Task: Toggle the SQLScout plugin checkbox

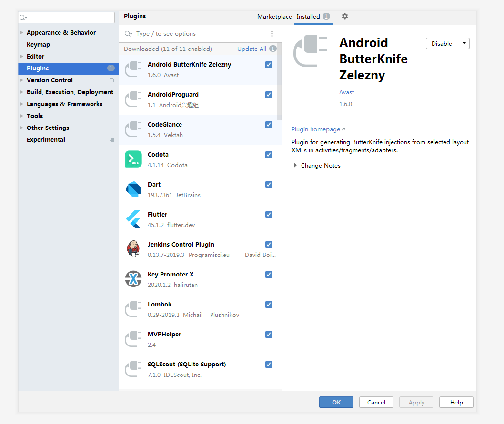Action: tap(269, 364)
